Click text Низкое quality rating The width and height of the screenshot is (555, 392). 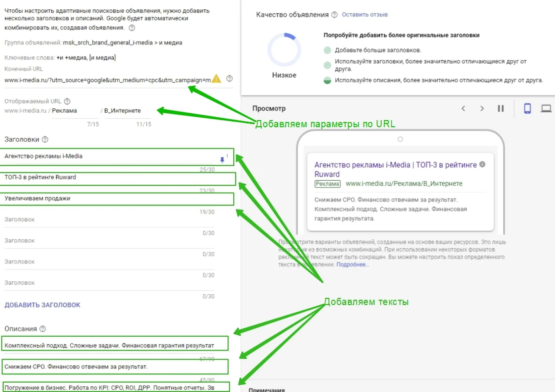[284, 75]
